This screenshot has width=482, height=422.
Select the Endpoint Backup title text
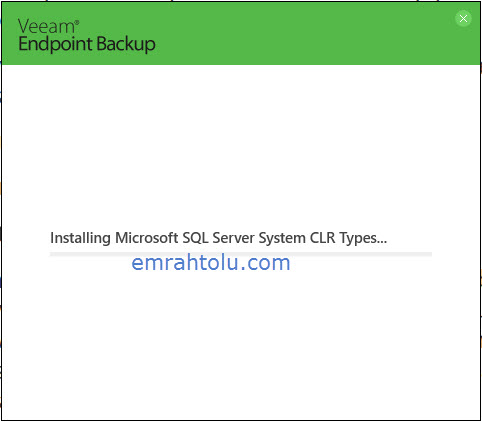point(87,45)
